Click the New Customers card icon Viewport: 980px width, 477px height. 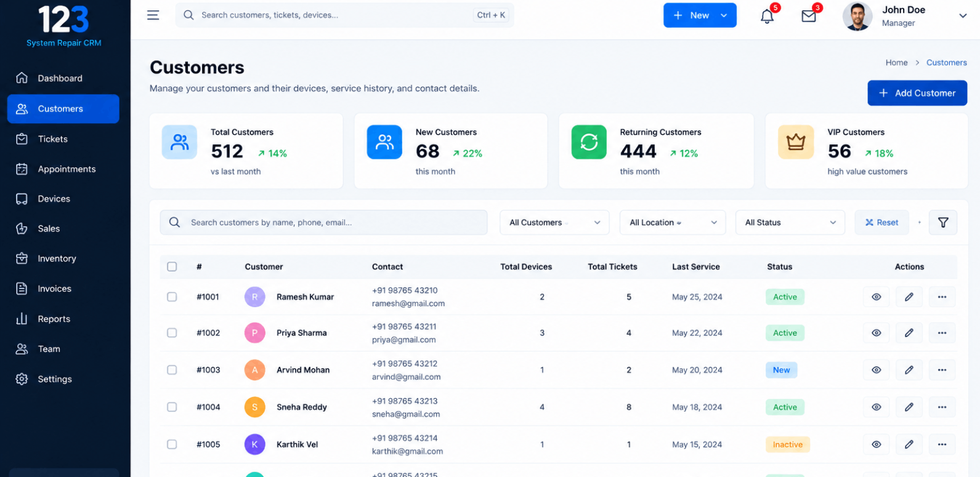click(x=384, y=142)
